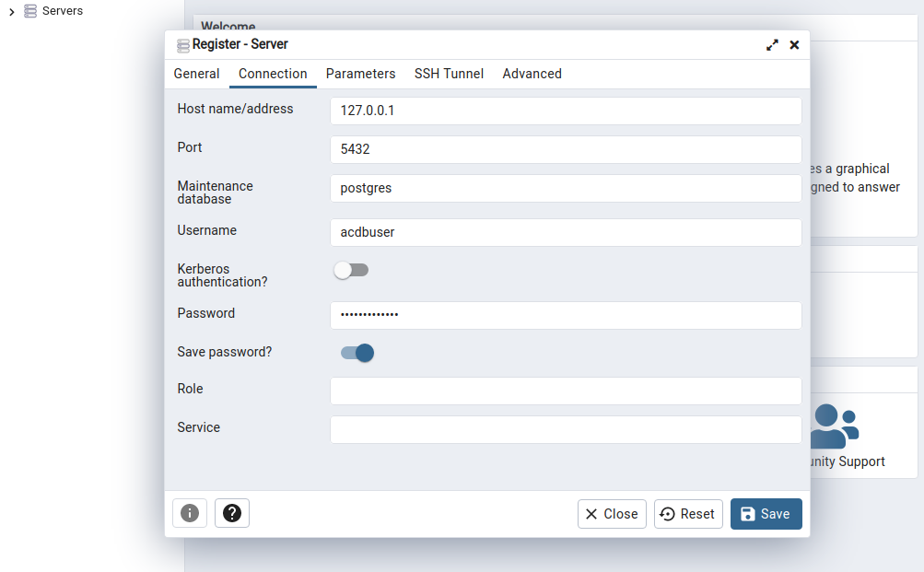Focus the Host name/address field
The width and height of the screenshot is (924, 572).
coord(565,111)
